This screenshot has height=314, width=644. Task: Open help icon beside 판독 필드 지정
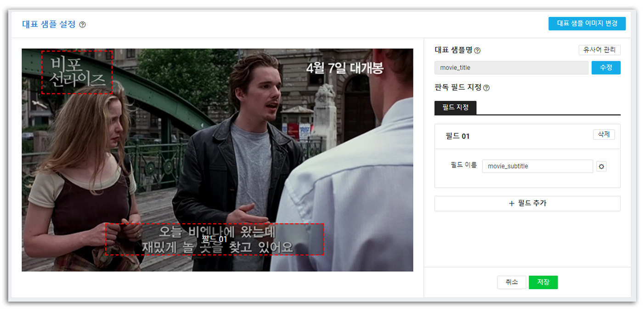pos(486,88)
